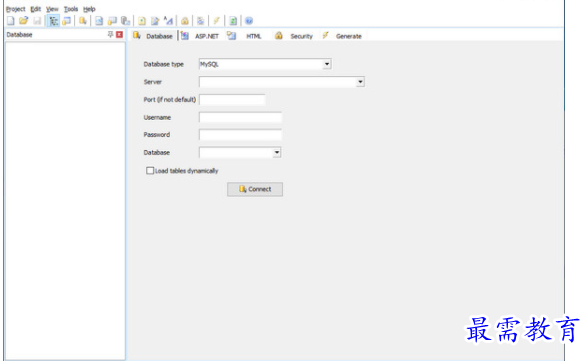Viewport: 588px width, 361px height.
Task: Open project using the folder icon
Action: point(24,21)
